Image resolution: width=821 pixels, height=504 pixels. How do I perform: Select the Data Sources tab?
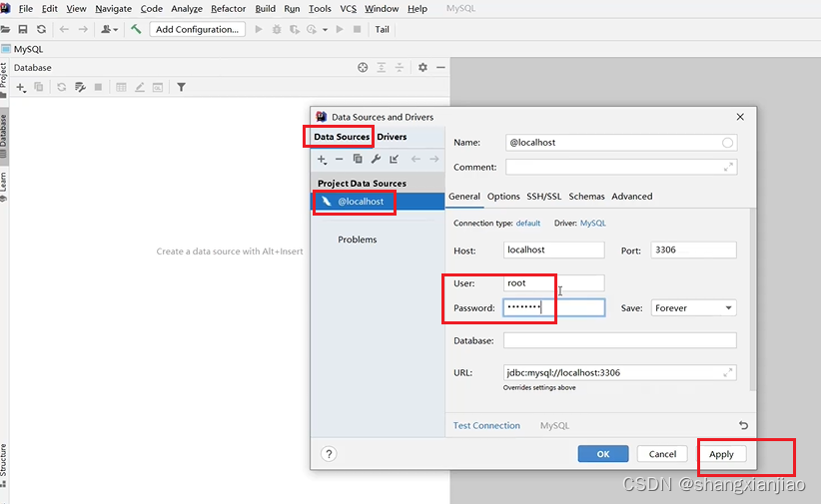tap(342, 137)
